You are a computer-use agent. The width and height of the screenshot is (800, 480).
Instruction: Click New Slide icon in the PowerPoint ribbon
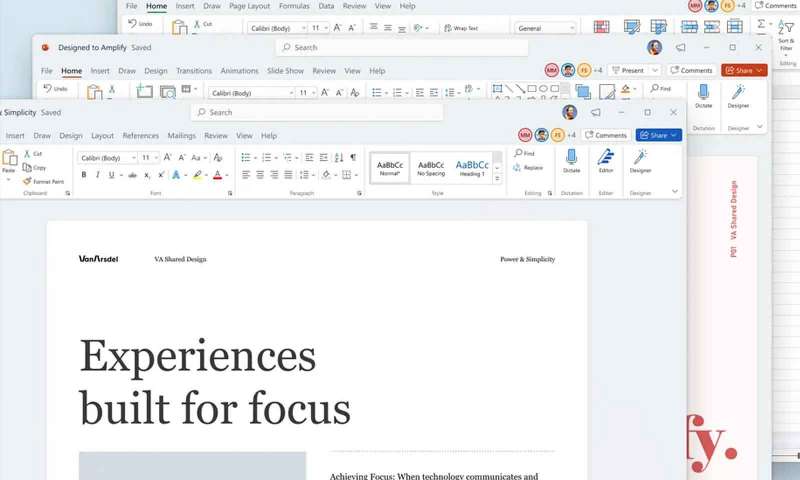[144, 91]
